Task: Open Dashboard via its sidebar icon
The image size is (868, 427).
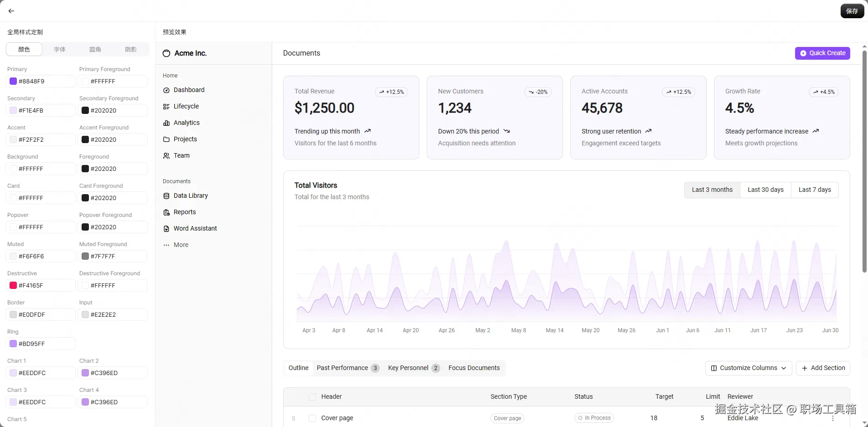Action: click(x=166, y=90)
